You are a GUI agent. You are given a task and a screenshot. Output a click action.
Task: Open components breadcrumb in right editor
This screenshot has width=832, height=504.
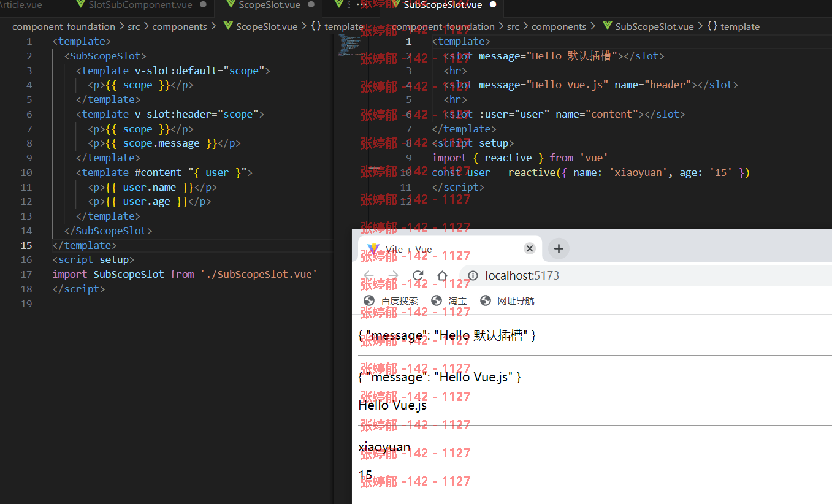click(559, 26)
